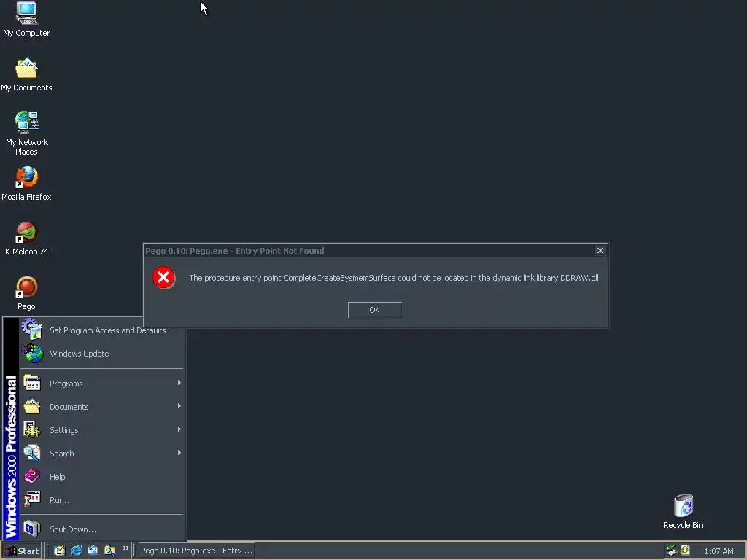Viewport: 747px width, 560px height.
Task: Open Set Program Access and Defaults
Action: point(101,330)
